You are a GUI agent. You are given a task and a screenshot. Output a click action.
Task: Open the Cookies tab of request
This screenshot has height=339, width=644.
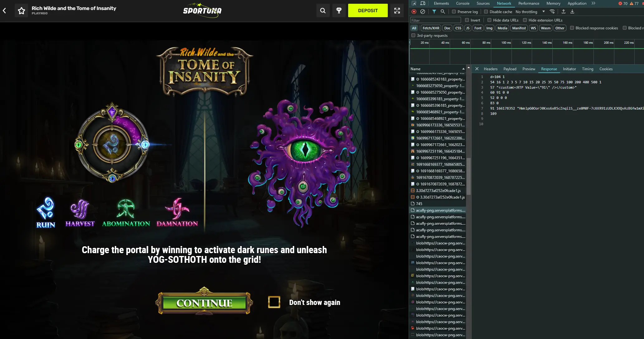(x=606, y=69)
